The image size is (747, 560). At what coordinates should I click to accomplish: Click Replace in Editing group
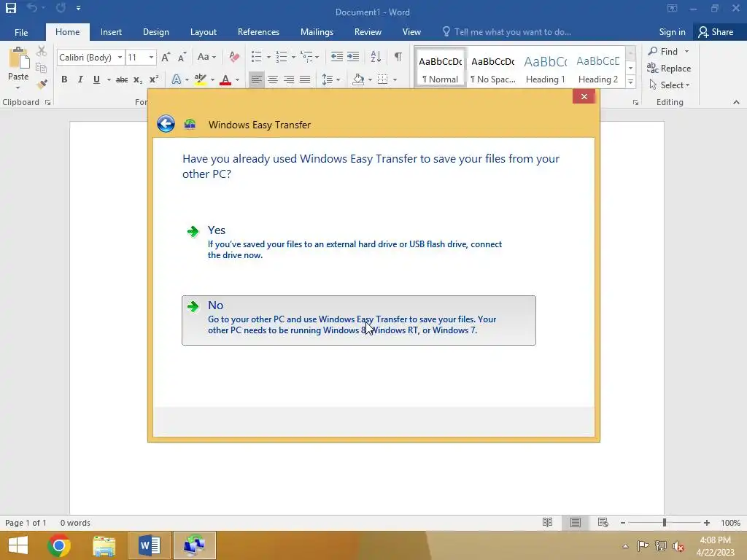(x=669, y=68)
